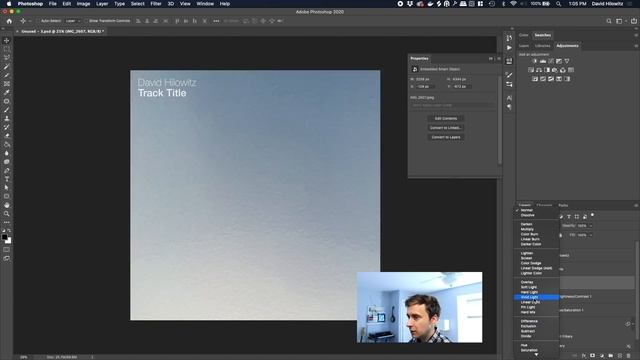Swap foreground and background colors
This screenshot has height=360, width=640.
9,231
